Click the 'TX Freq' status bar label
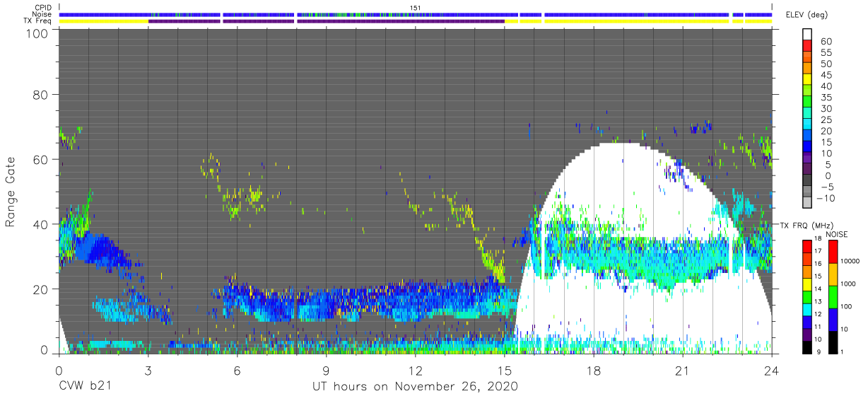This screenshot has height=401, width=868. [40, 21]
